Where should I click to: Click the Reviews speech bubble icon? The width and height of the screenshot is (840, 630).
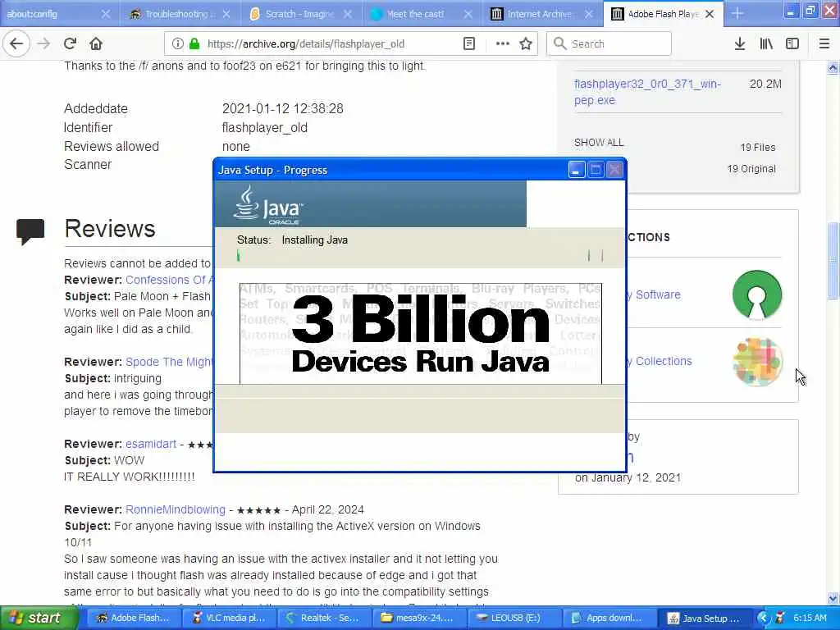[x=30, y=231]
